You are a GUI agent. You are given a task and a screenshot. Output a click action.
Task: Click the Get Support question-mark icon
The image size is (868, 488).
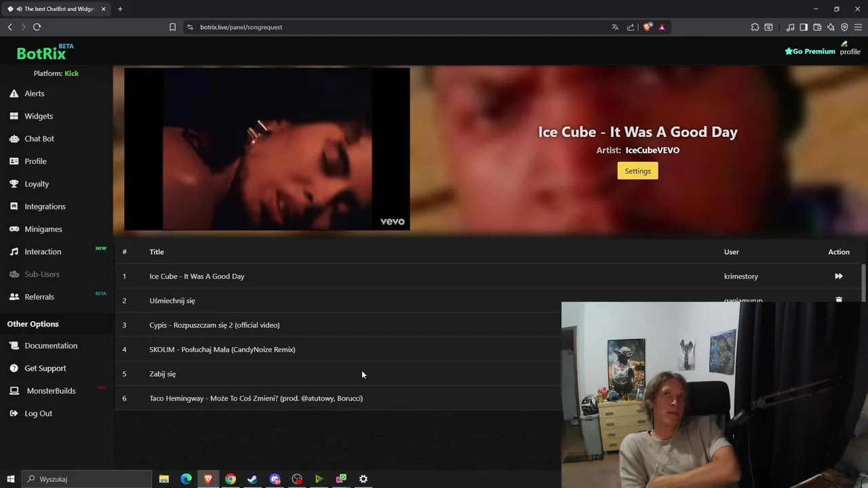tap(14, 368)
